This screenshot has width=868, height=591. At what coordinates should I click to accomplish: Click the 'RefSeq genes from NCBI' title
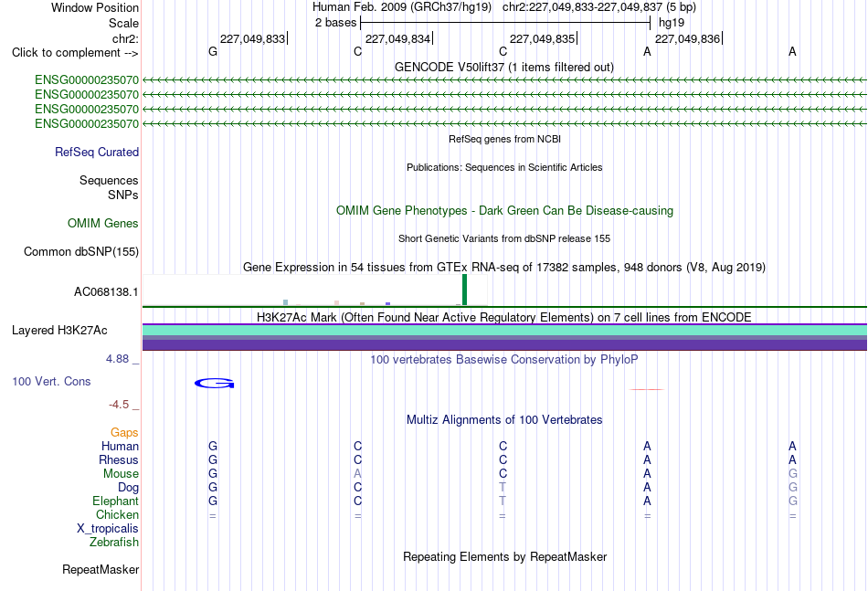504,139
